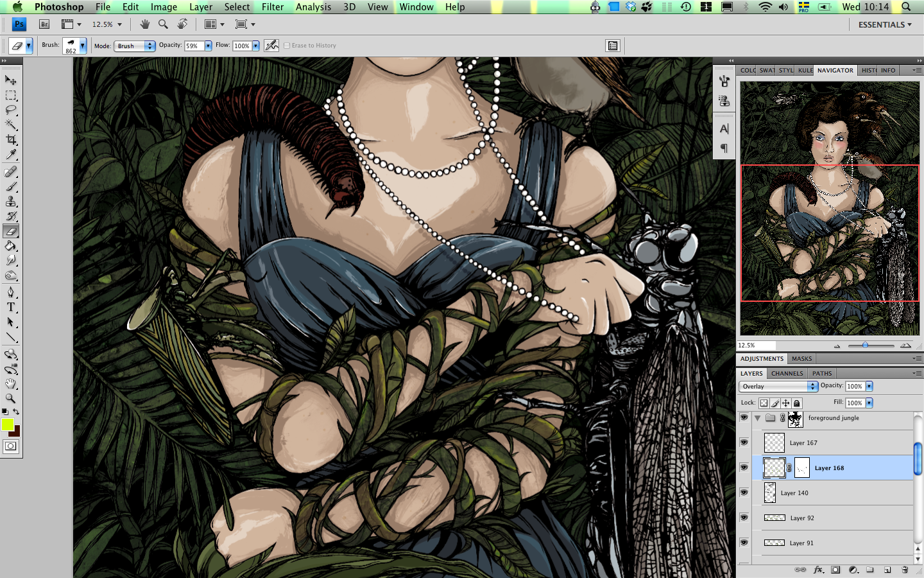This screenshot has width=924, height=578.
Task: Click the Add layer mask icon
Action: 835,570
